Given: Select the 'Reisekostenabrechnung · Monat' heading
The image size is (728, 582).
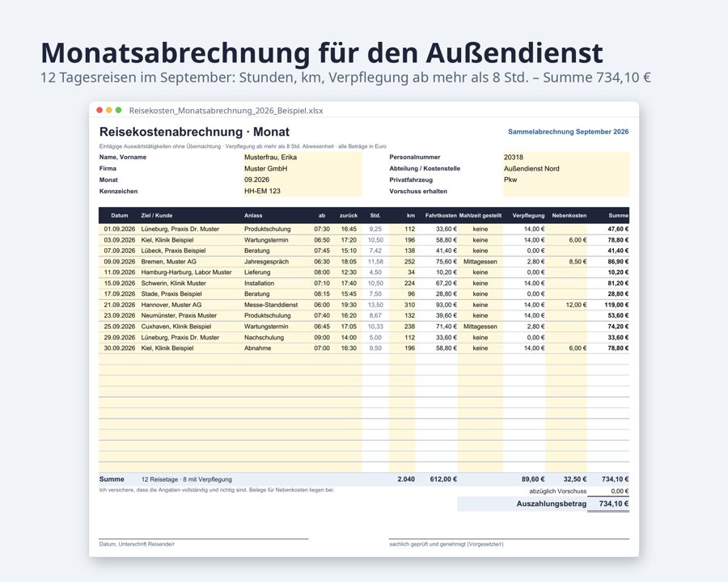Looking at the screenshot, I should coord(194,132).
